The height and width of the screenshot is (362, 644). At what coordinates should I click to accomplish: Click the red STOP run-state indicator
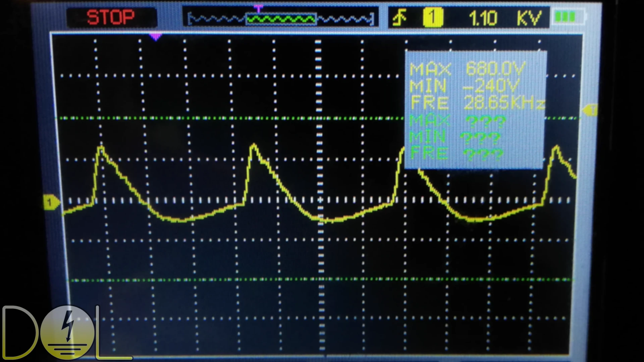coord(111,17)
